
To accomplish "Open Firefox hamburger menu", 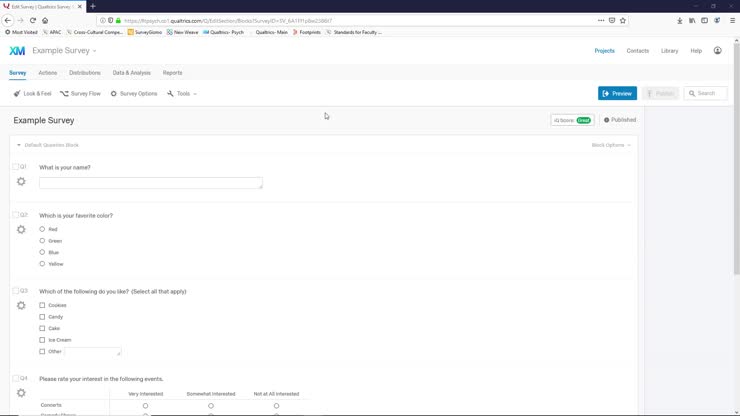I will 732,20.
